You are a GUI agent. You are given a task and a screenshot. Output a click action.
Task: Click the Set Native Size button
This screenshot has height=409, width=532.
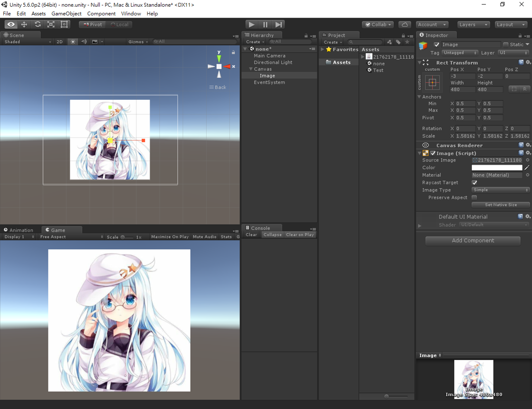(501, 205)
